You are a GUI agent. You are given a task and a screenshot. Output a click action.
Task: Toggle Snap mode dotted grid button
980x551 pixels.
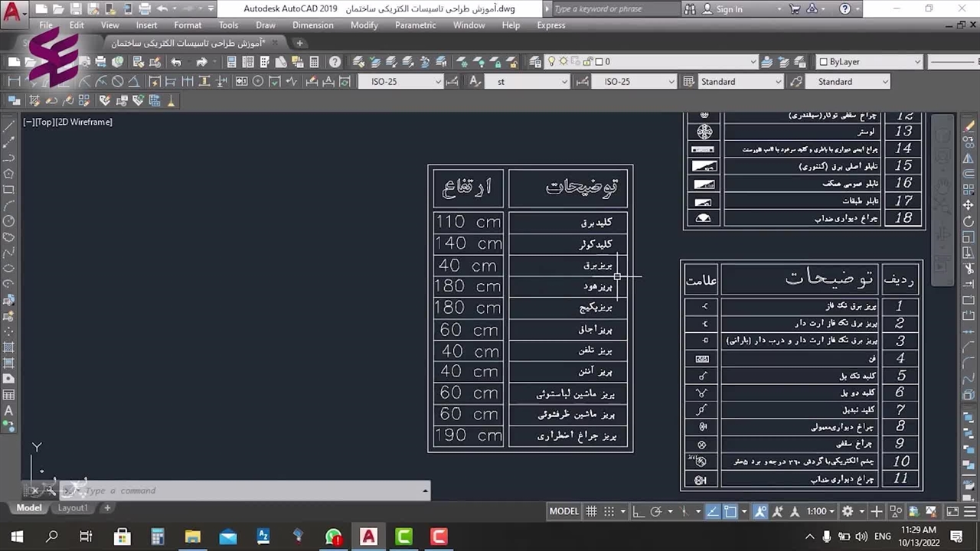point(609,511)
